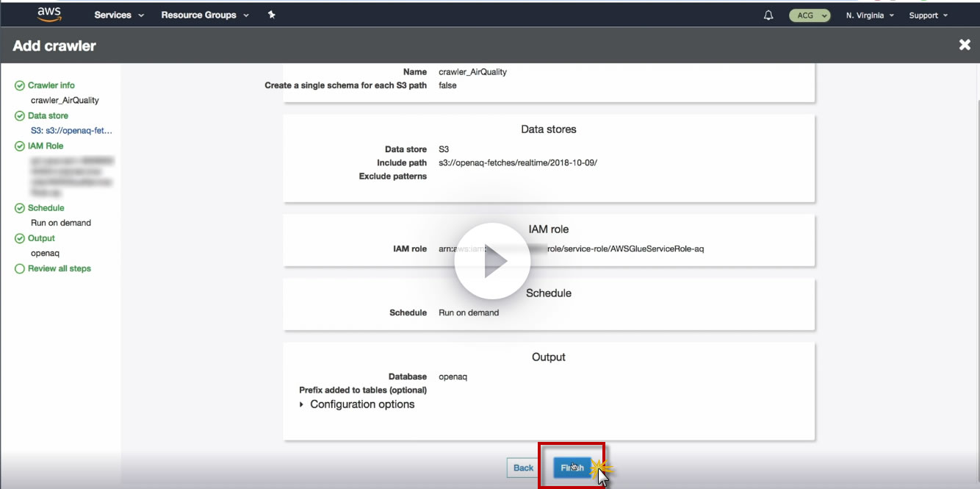Click the Data store checkmark icon
The width and height of the screenshot is (980, 489).
coord(20,115)
